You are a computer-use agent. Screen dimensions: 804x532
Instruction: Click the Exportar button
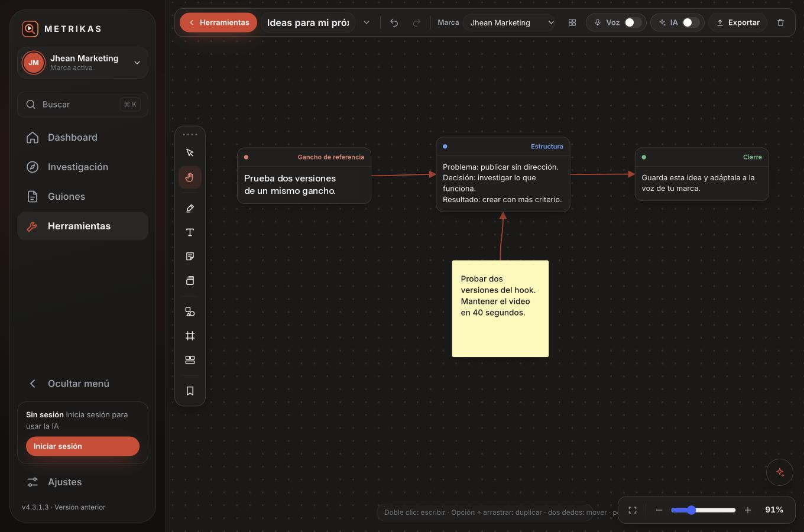(x=738, y=22)
